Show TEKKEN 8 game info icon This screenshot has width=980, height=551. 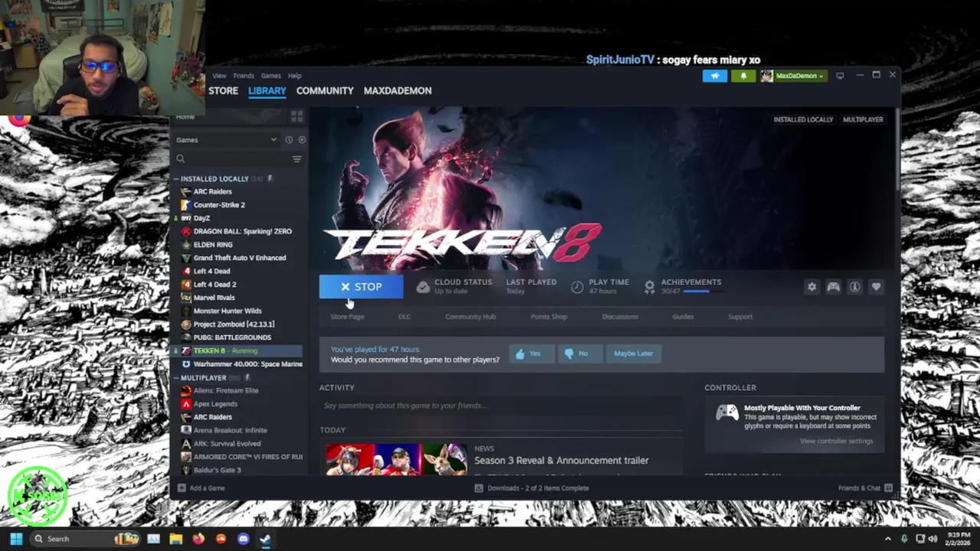pyautogui.click(x=854, y=286)
